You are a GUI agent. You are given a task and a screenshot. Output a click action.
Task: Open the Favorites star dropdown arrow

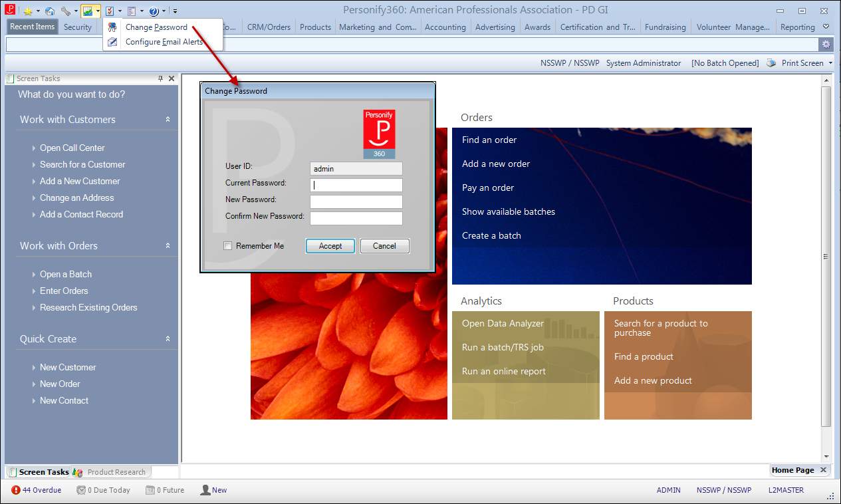click(38, 11)
